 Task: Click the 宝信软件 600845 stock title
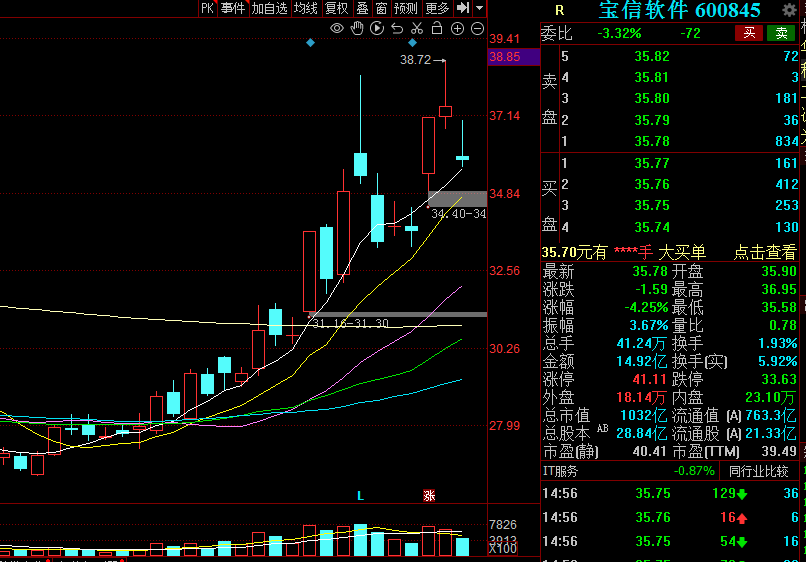coord(680,10)
